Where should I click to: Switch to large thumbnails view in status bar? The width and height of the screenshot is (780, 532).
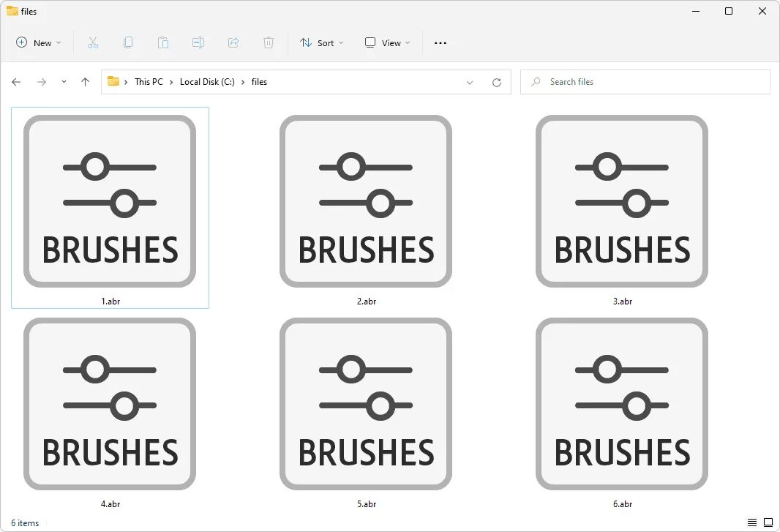coord(768,522)
